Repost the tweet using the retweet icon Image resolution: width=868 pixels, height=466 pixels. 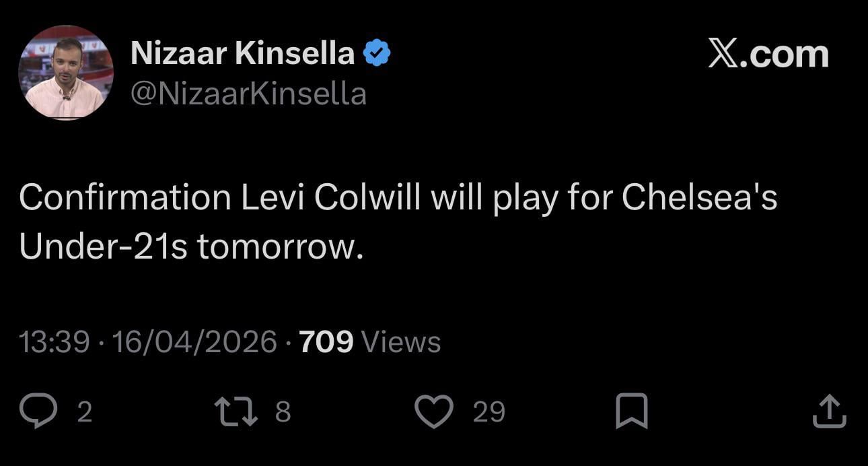coord(235,411)
